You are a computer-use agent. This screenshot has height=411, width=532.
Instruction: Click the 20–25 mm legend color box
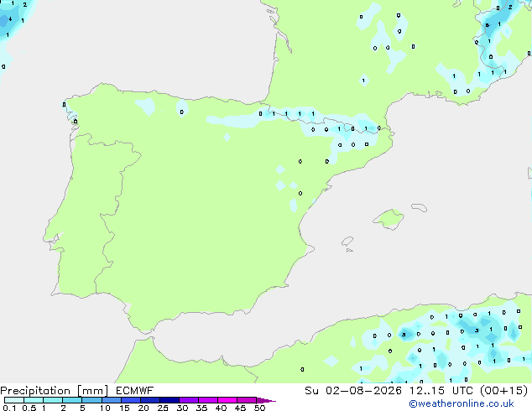tap(150, 400)
